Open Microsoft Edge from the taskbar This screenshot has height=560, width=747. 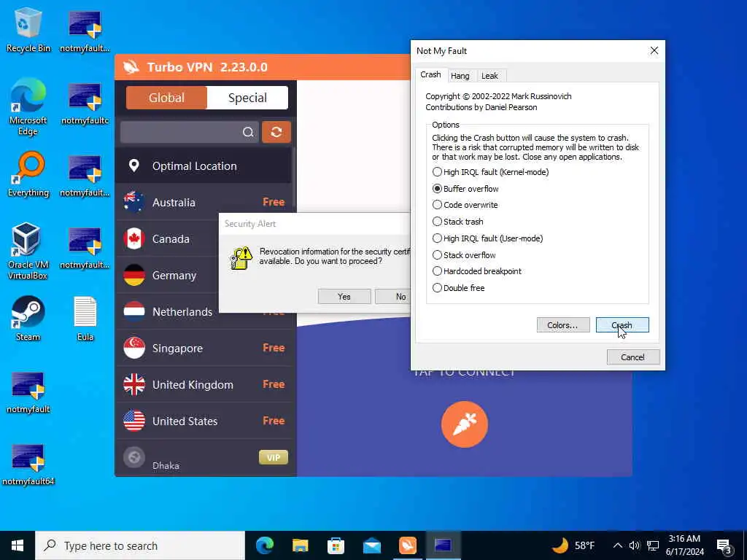(x=265, y=545)
